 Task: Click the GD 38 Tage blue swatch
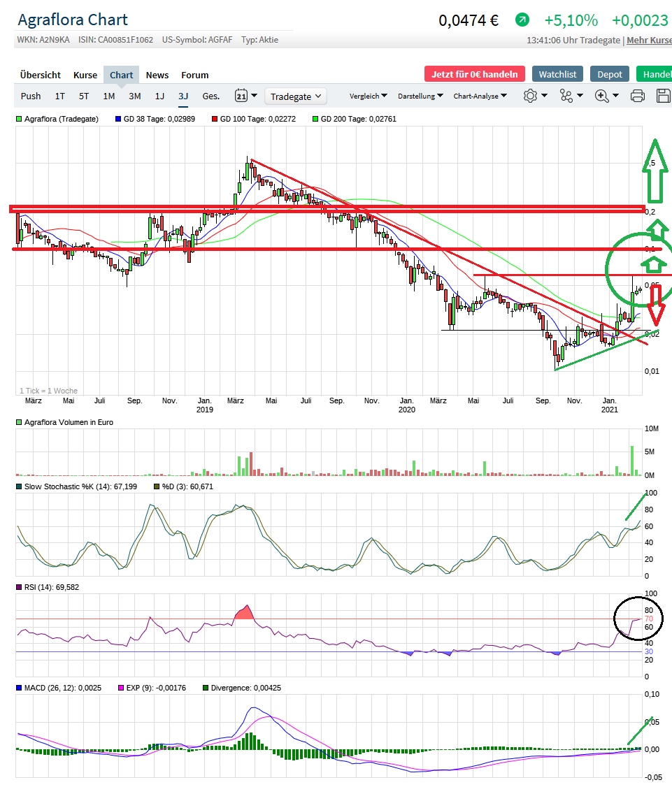coord(118,120)
